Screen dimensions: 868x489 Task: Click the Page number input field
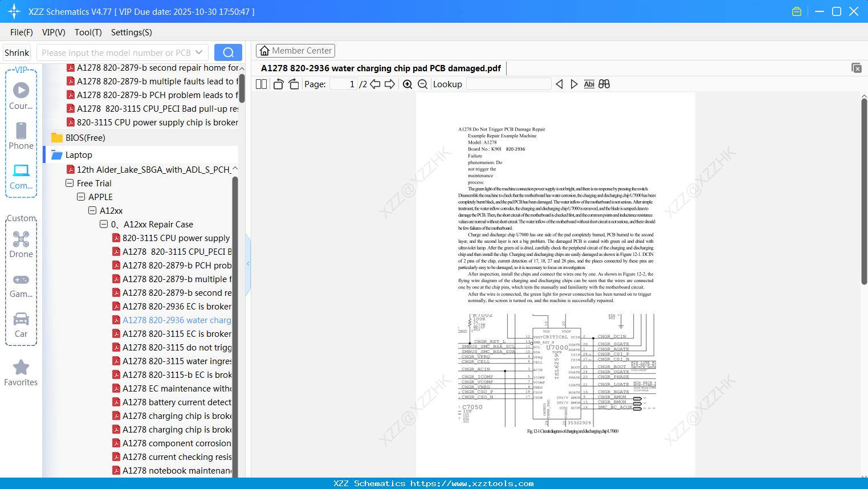pos(344,84)
